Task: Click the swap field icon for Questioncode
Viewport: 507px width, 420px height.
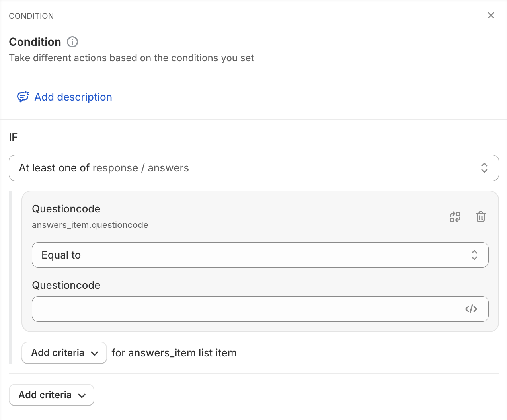Action: click(455, 217)
